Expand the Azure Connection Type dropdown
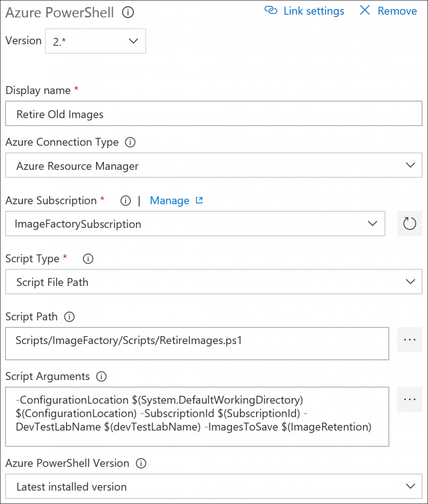The height and width of the screenshot is (504, 428). tap(213, 166)
